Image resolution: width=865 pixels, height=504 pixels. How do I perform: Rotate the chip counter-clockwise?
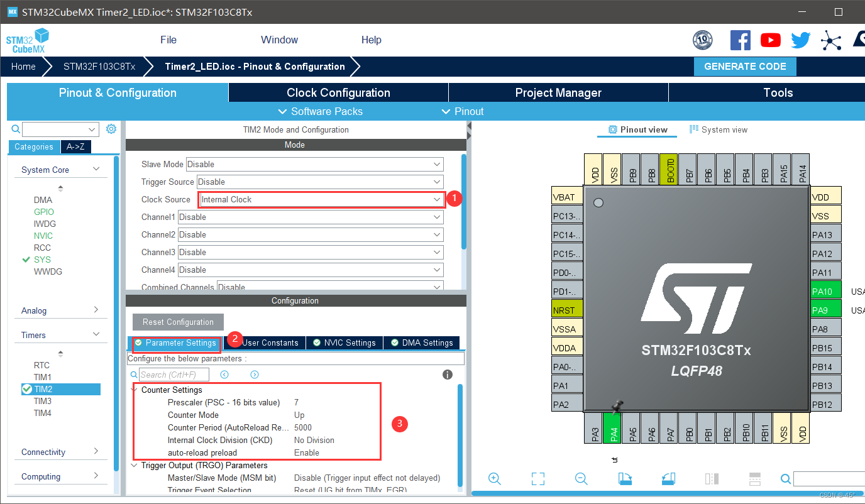(x=668, y=479)
